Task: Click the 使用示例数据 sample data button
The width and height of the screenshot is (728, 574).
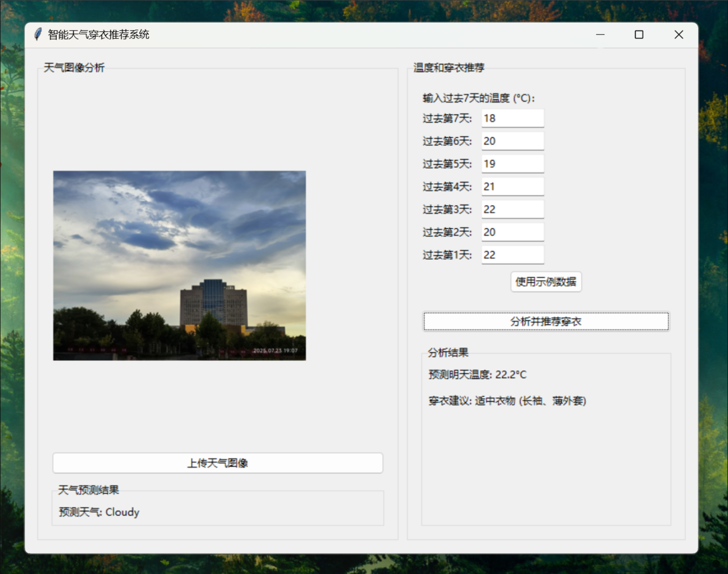Action: tap(545, 282)
